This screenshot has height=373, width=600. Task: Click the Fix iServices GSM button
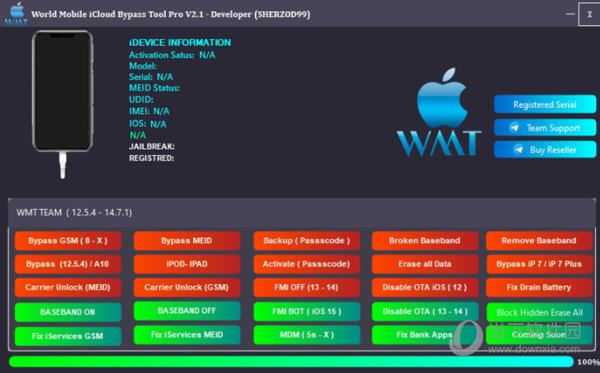[x=68, y=336]
